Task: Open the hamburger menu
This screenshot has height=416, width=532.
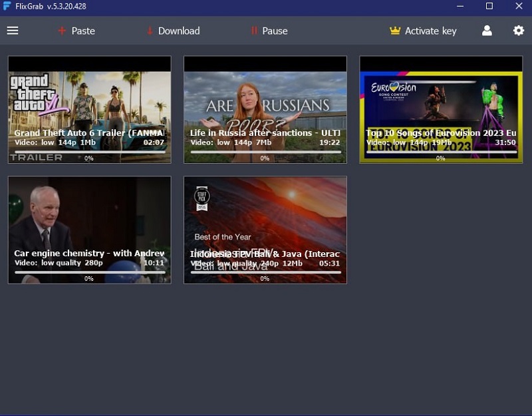Action: (x=13, y=31)
